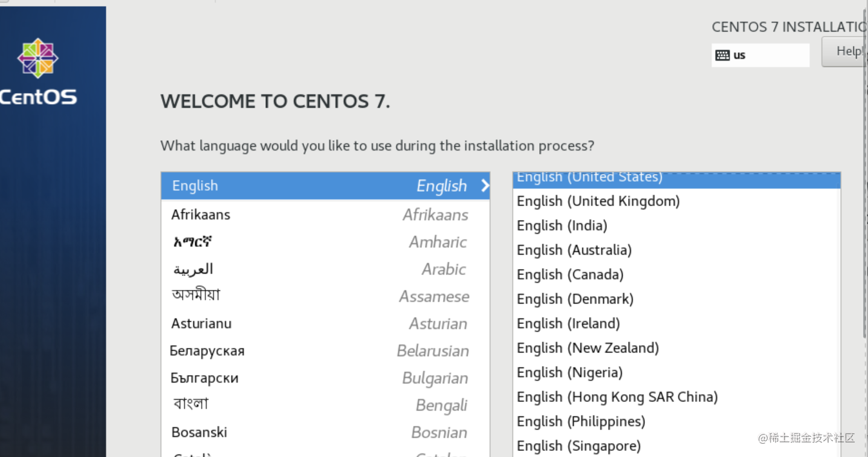Pick English (Australia) locale
The image size is (868, 457).
pos(677,250)
